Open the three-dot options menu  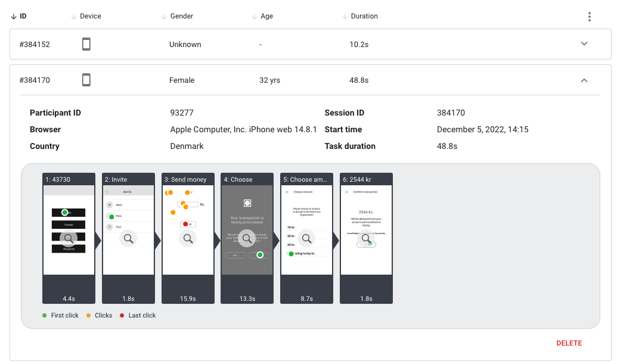coord(589,17)
